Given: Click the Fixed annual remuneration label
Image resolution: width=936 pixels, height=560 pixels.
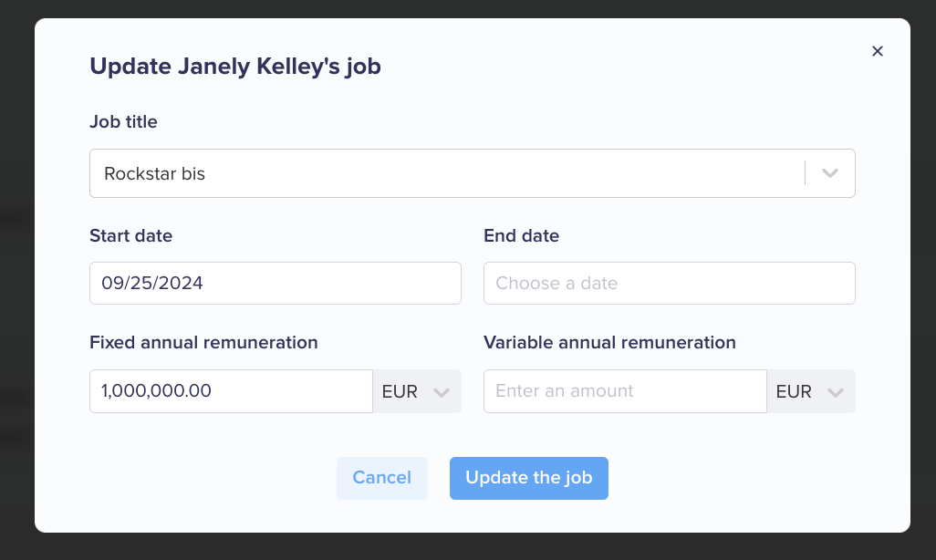Looking at the screenshot, I should pos(203,343).
